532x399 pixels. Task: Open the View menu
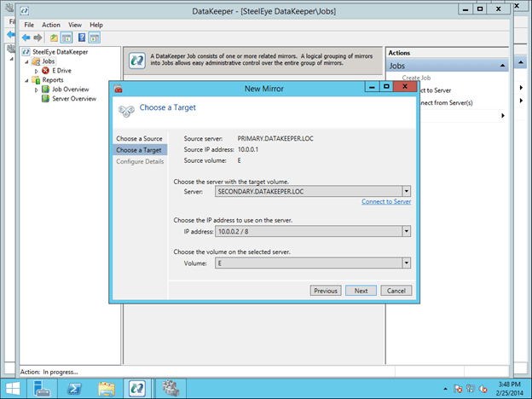[x=75, y=25]
